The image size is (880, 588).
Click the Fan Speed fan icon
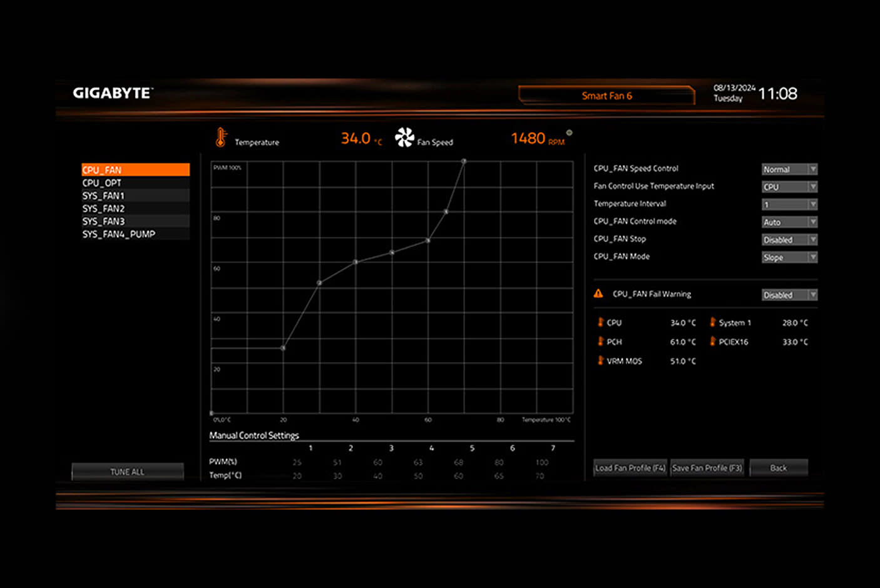[406, 136]
